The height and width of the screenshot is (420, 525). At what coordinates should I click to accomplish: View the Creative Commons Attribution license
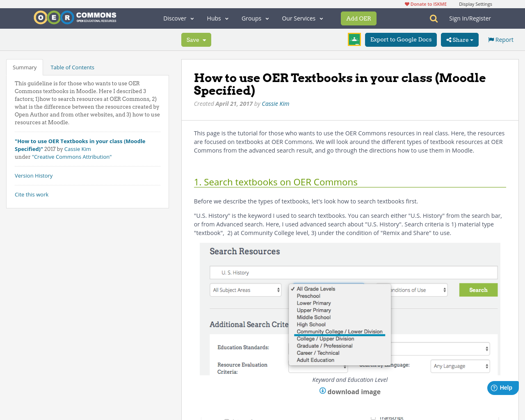72,156
